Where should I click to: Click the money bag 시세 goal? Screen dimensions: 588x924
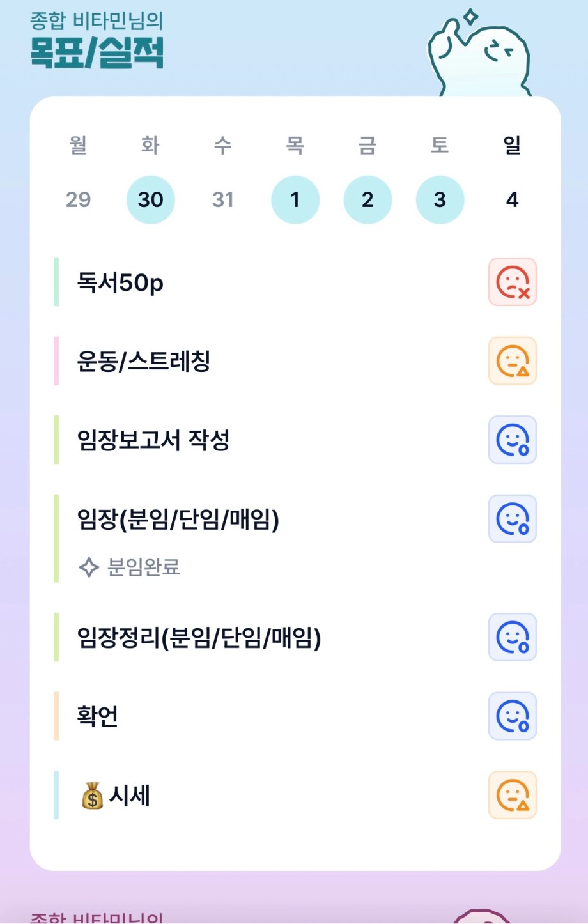[x=116, y=796]
